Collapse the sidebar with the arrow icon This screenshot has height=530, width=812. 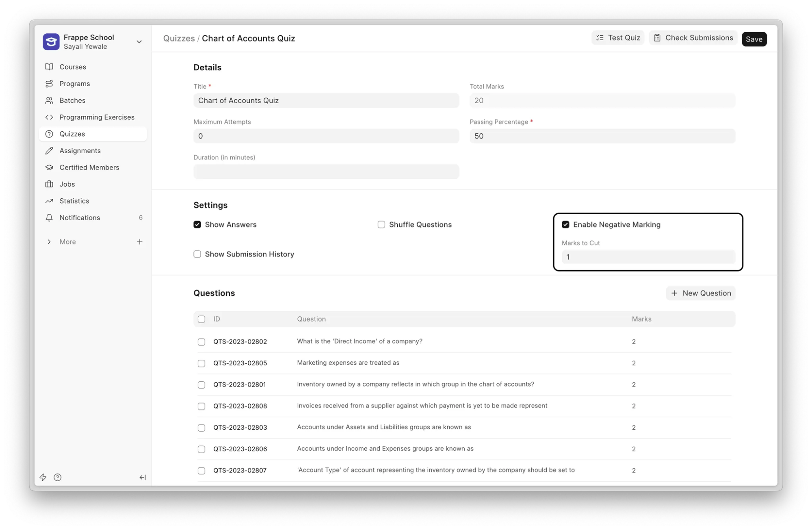[143, 477]
